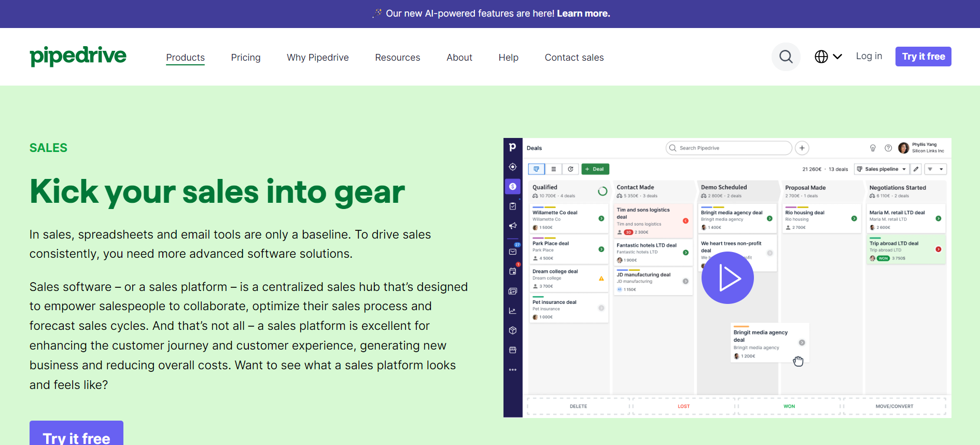Open the Why Pipedrive menu

(318, 58)
